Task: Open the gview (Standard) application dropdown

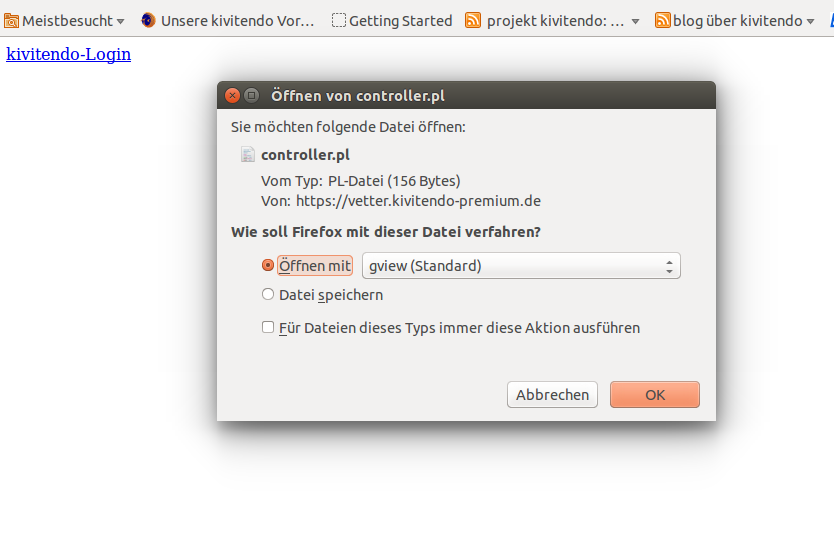Action: [x=521, y=265]
